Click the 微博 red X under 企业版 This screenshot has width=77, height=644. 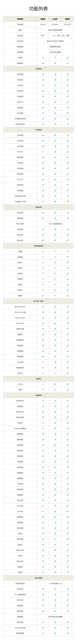pyautogui.click(x=55, y=390)
